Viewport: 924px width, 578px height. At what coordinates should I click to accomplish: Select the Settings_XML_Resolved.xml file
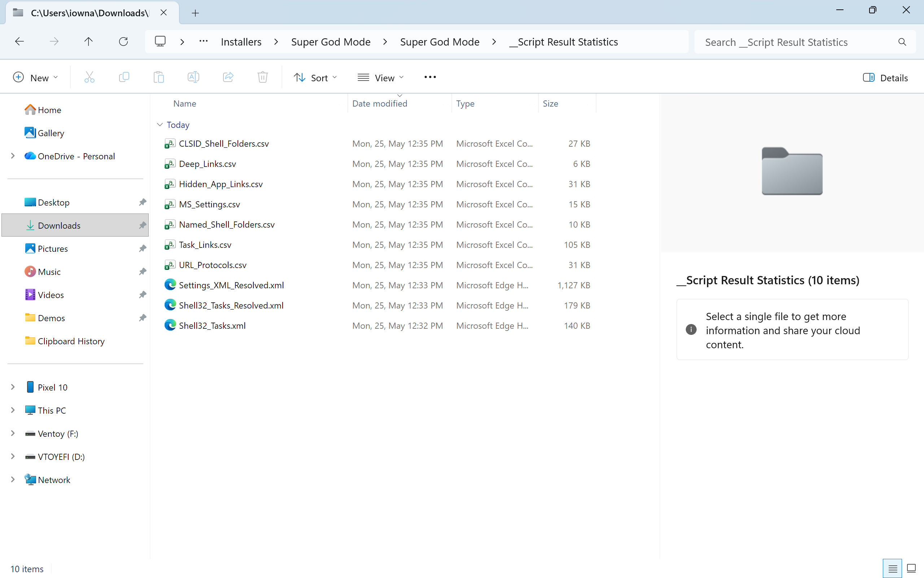(231, 285)
